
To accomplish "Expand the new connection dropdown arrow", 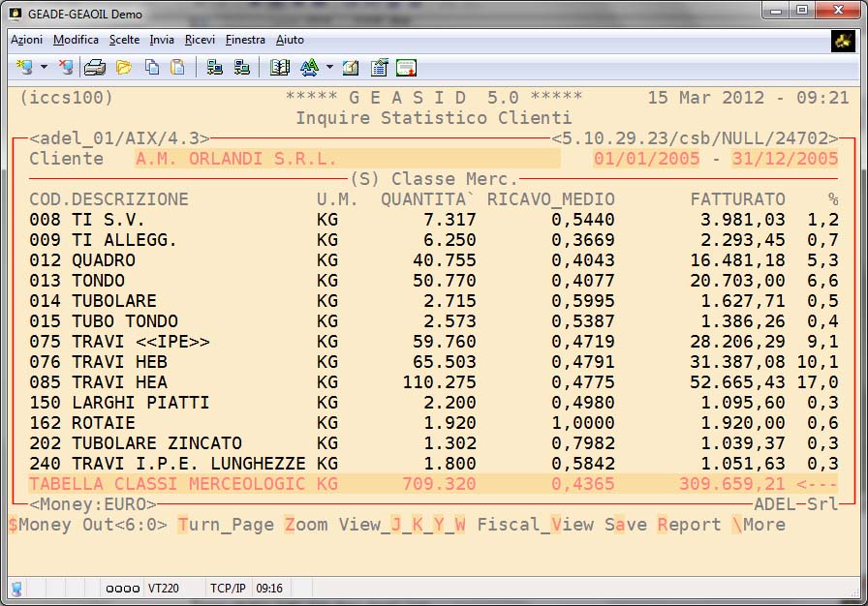I will click(45, 68).
